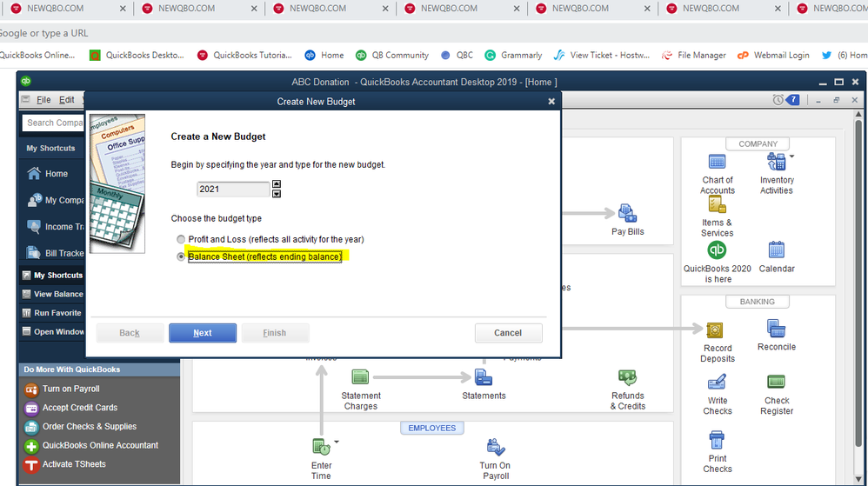868x486 pixels.
Task: Expand Inventory Activities dropdown arrow
Action: [x=791, y=156]
